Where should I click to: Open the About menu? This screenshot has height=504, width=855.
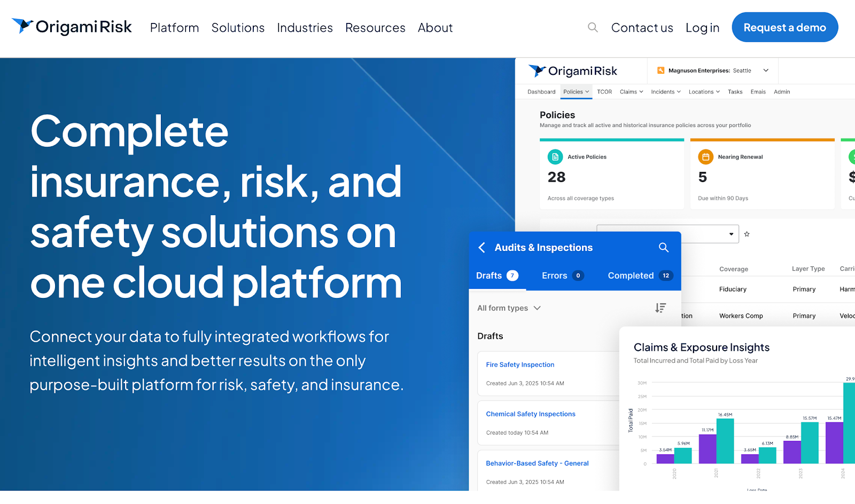point(435,28)
